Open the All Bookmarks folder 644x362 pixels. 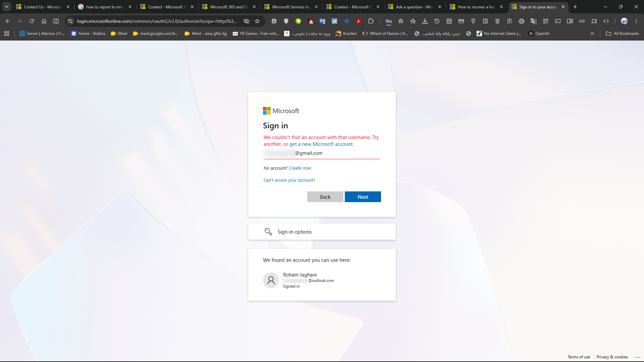tap(623, 34)
